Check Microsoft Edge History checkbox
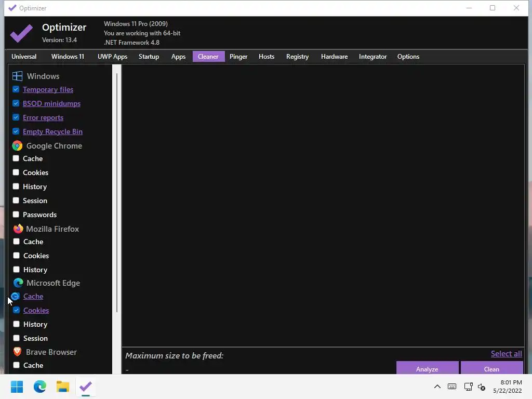Screen dimensions: 532x399 (x=16, y=324)
